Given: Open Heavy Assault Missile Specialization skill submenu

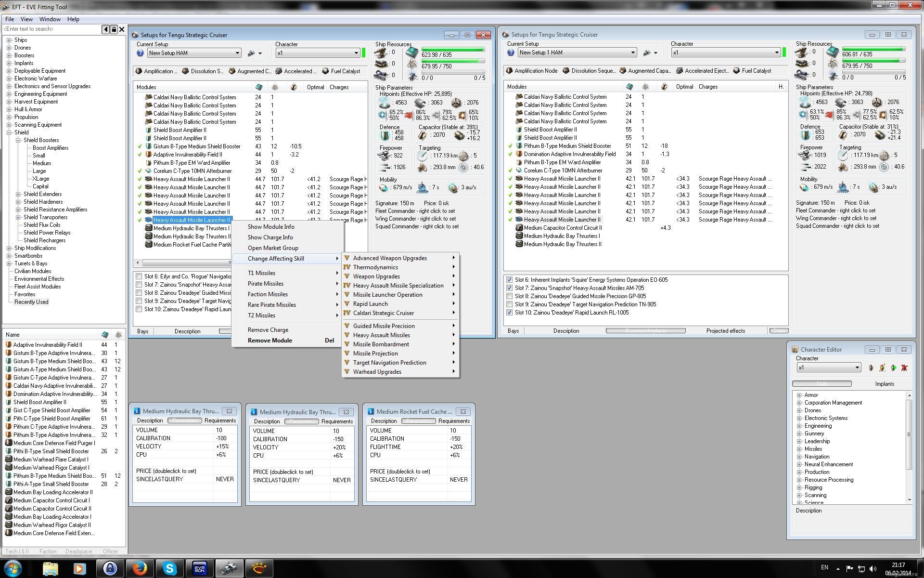Looking at the screenshot, I should pos(400,286).
